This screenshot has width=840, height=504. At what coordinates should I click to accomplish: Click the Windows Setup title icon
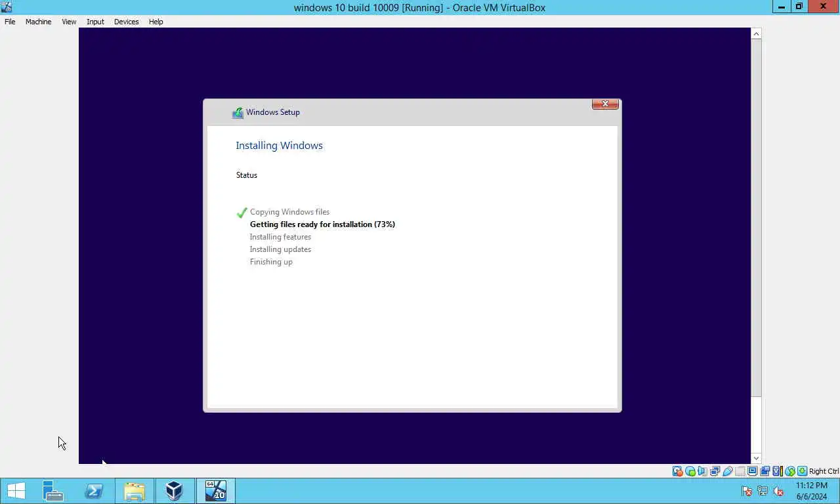(x=238, y=113)
